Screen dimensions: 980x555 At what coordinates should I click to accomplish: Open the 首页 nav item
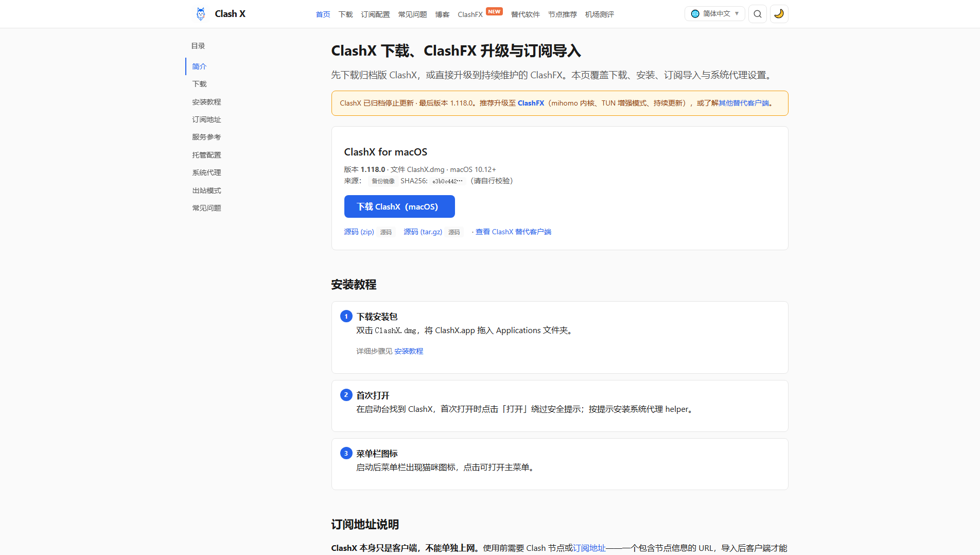tap(323, 14)
